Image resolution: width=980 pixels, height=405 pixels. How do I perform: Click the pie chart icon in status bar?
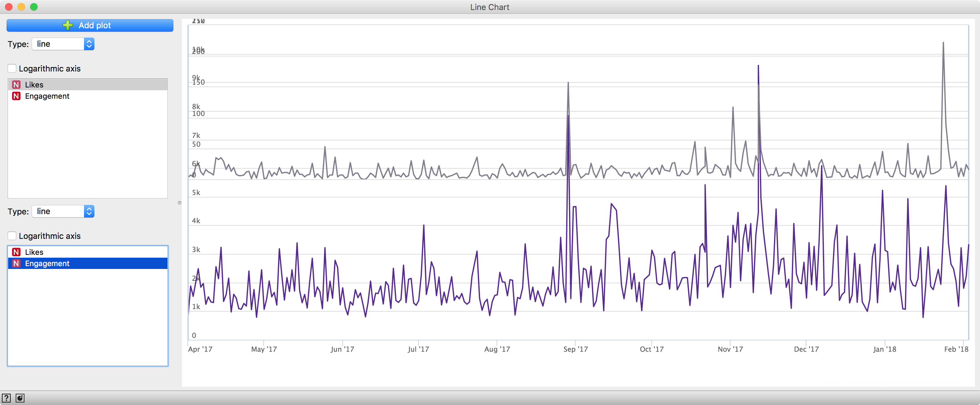(x=20, y=398)
